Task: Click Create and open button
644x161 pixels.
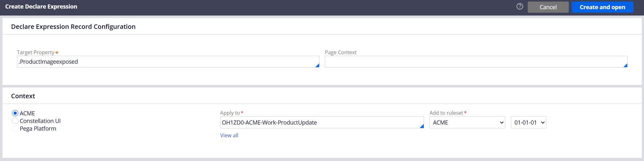Action: click(602, 7)
